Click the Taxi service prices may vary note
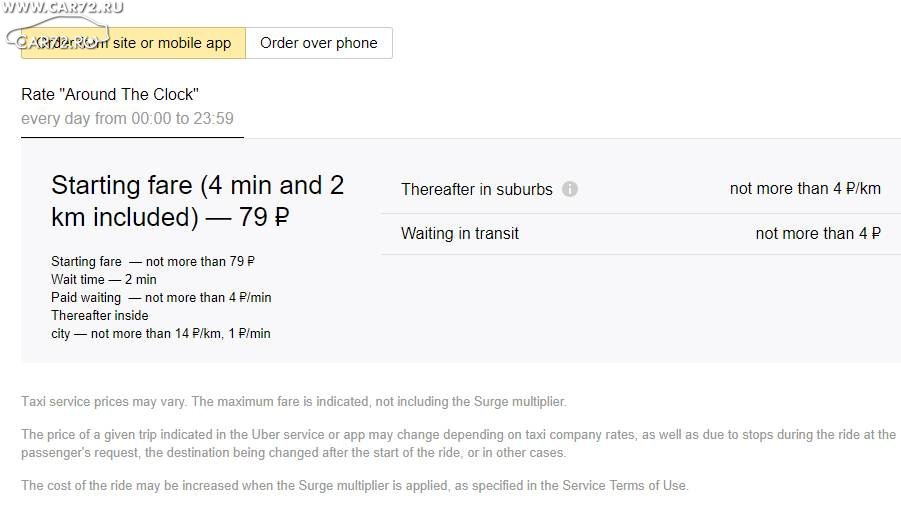This screenshot has height=506, width=901. pyautogui.click(x=294, y=401)
